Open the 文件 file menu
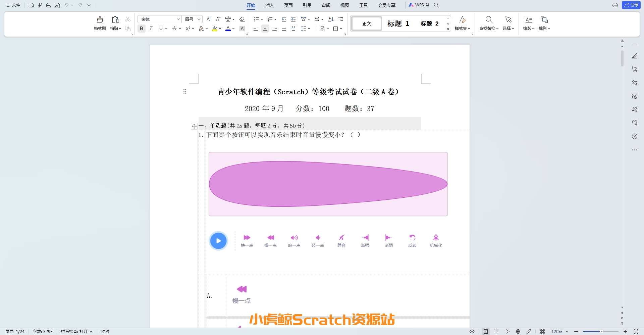Image resolution: width=644 pixels, height=335 pixels. pyautogui.click(x=13, y=5)
